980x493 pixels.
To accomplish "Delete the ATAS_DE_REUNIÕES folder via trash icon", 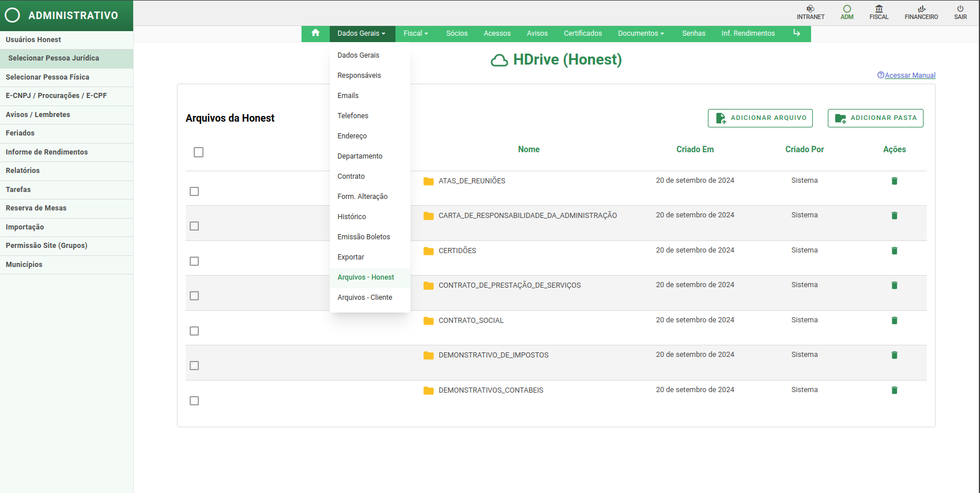I will point(895,181).
